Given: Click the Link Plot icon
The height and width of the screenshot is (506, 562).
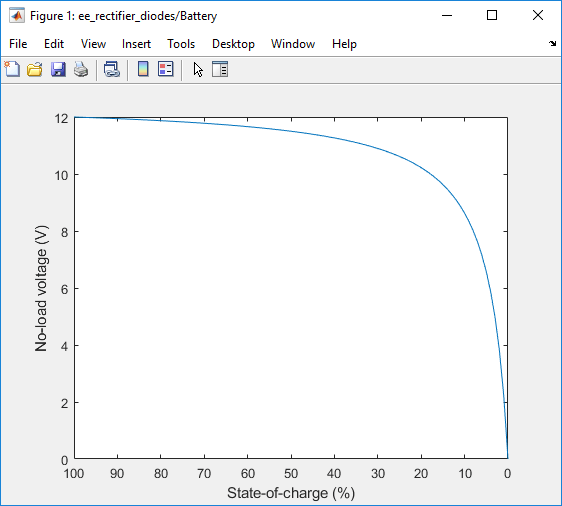Looking at the screenshot, I should pos(112,69).
